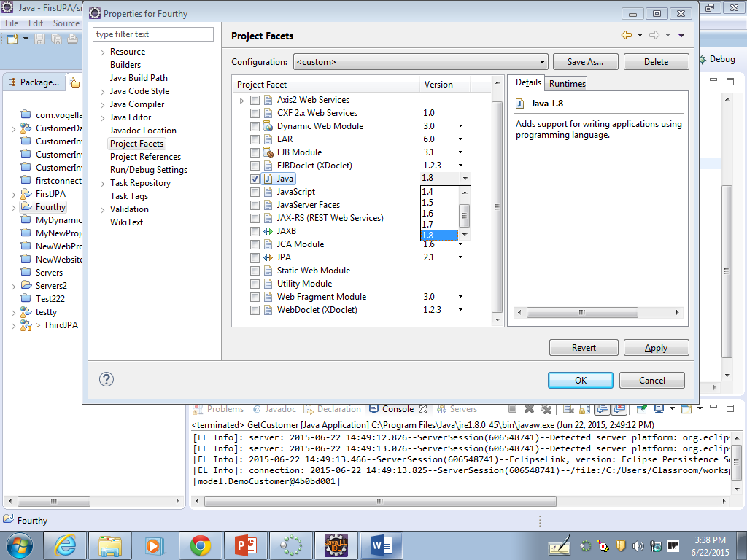Expand the Java Compiler tree node
This screenshot has height=560, width=747.
click(x=102, y=104)
